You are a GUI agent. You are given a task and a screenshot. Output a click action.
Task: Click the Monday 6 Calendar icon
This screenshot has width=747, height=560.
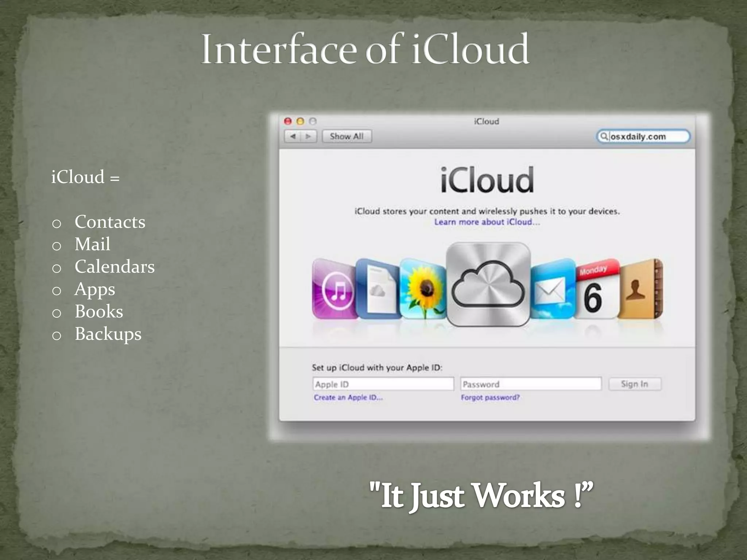click(597, 289)
